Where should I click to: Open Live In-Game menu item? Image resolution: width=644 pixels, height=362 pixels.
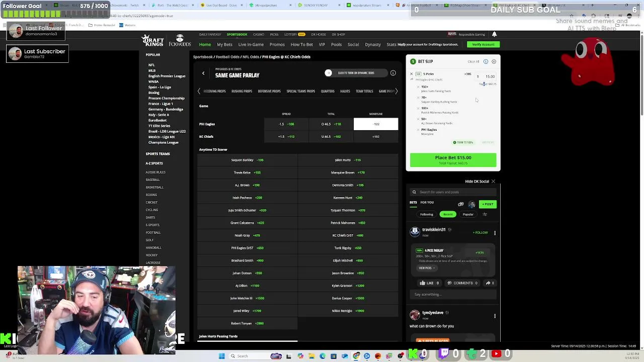point(251,44)
